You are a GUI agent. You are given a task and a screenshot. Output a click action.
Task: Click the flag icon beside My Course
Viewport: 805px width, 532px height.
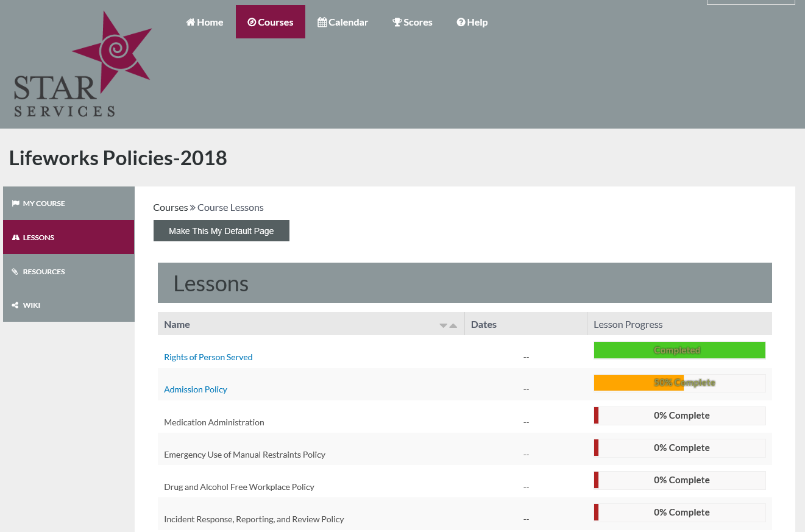click(16, 204)
